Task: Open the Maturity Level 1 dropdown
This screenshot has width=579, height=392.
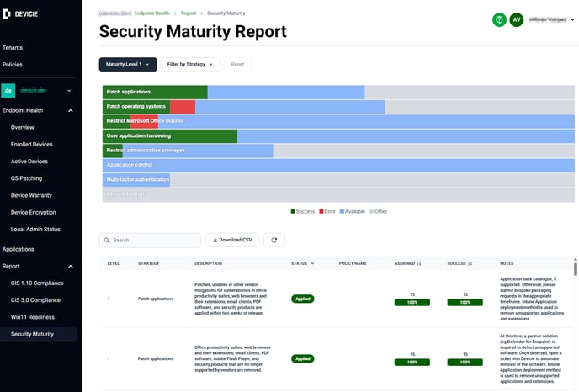Action: pyautogui.click(x=128, y=64)
